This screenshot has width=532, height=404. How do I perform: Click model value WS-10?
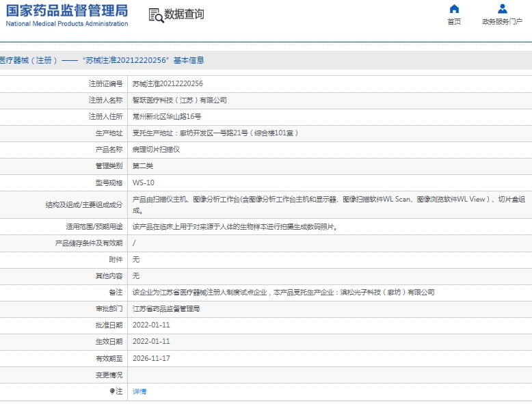pos(143,183)
